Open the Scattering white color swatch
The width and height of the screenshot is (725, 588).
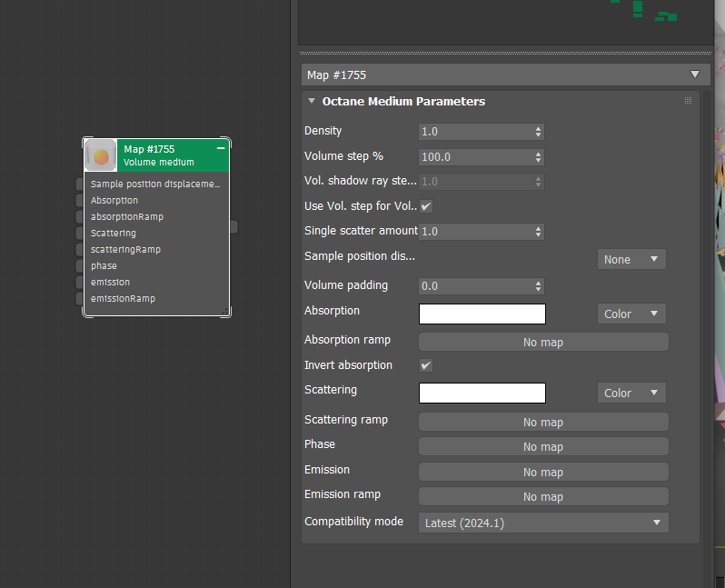pos(482,393)
